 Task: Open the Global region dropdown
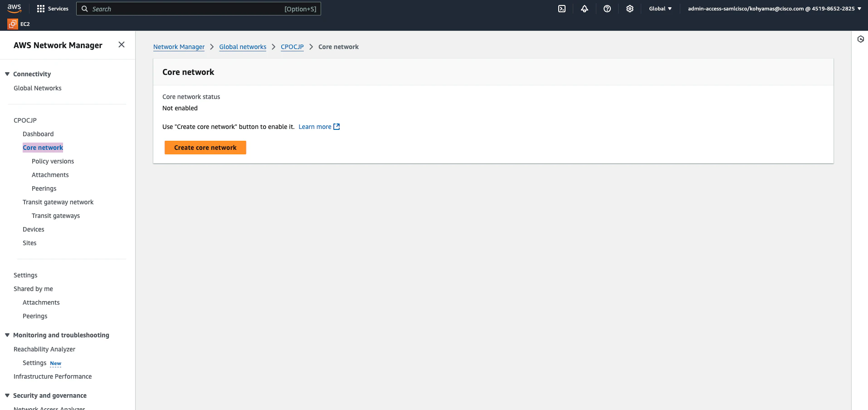click(x=660, y=9)
